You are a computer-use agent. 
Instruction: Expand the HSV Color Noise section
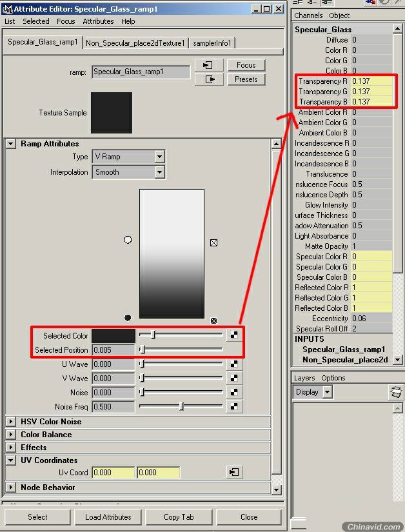[11, 421]
